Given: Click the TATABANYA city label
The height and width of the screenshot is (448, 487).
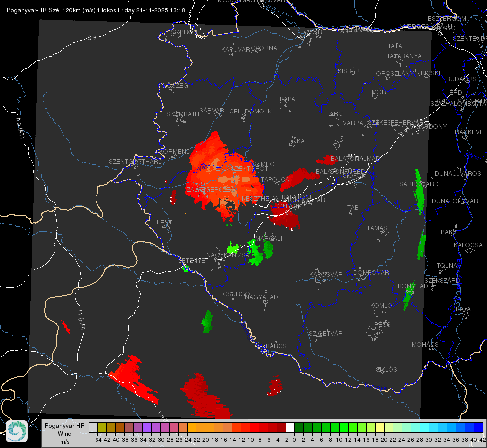Looking at the screenshot, I should 404,56.
